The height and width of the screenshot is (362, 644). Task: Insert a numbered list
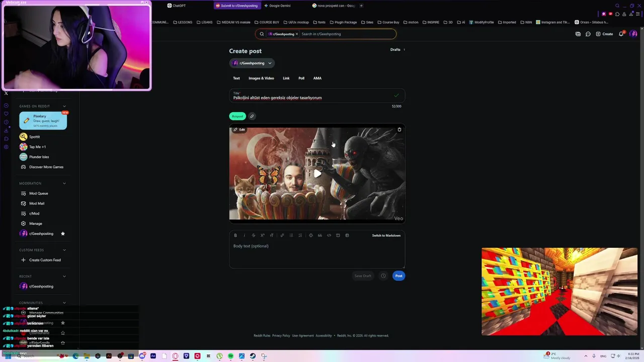300,235
